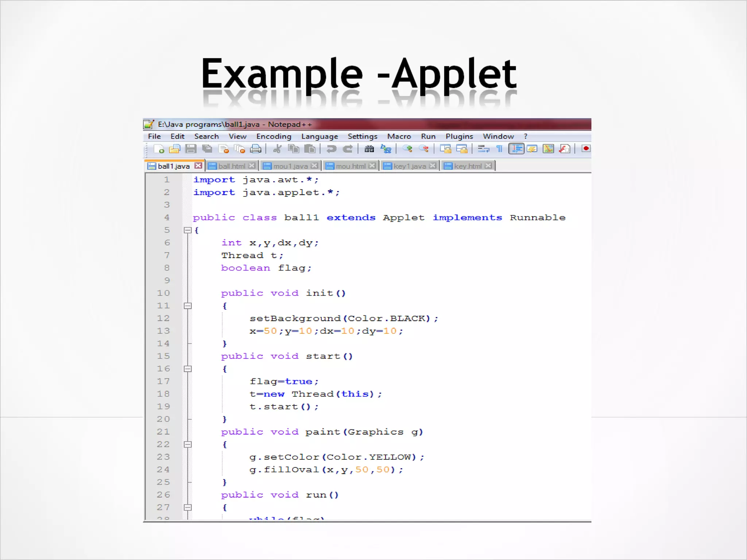The width and height of the screenshot is (747, 560).
Task: Click the Print toolbar icon
Action: pos(256,149)
